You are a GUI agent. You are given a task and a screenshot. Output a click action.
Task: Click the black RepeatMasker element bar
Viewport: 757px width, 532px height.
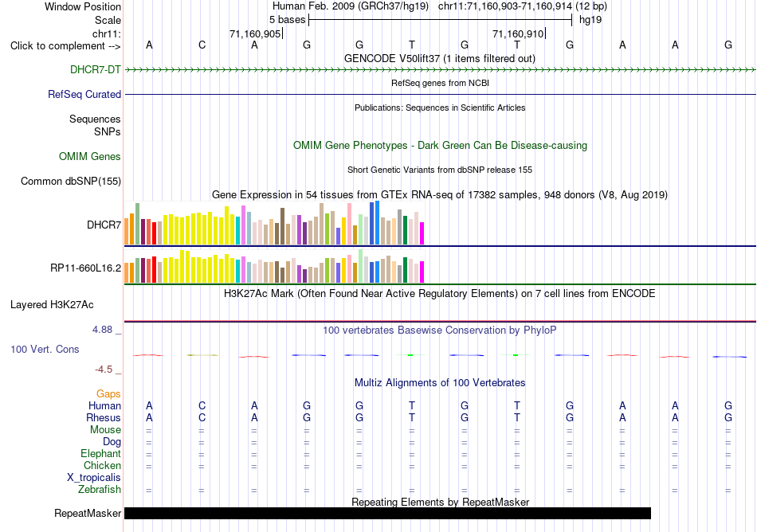[x=388, y=513]
